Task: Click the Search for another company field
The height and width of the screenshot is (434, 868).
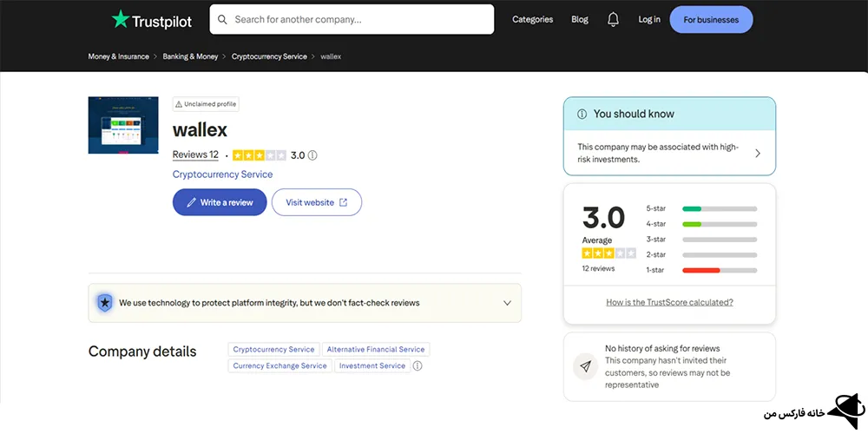Action: [x=352, y=19]
